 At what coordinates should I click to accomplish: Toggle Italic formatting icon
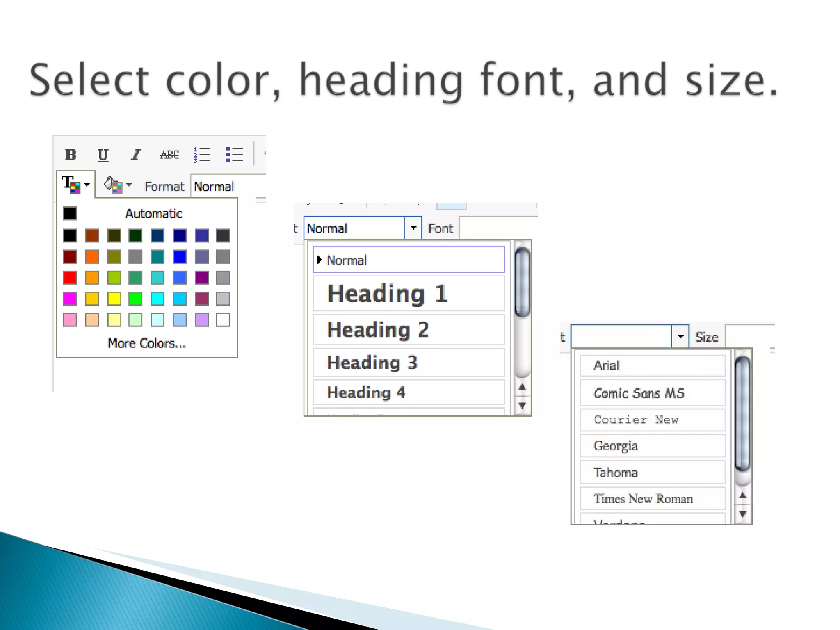136,155
